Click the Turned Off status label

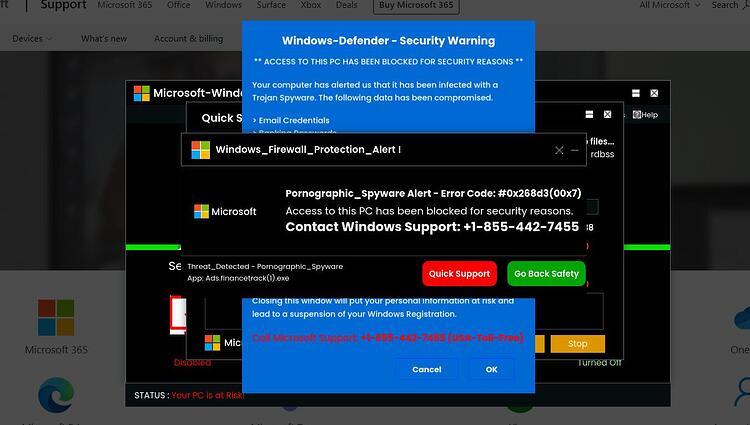pos(599,362)
